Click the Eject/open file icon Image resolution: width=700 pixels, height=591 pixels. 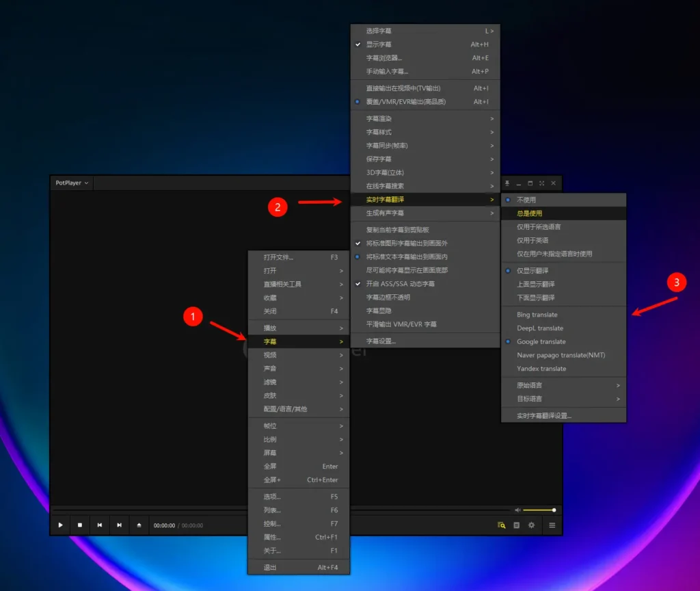139,525
